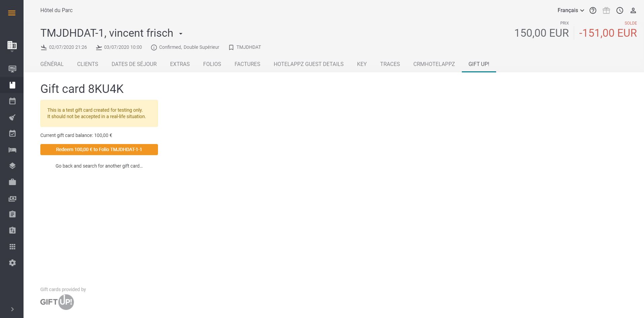The width and height of the screenshot is (644, 318).
Task: Switch to the KEY tab
Action: point(362,64)
